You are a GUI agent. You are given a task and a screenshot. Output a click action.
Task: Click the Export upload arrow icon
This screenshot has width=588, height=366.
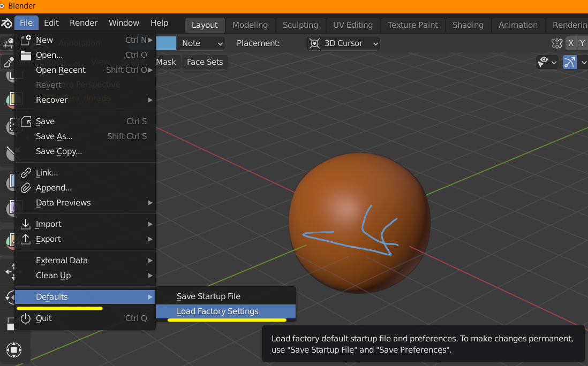tap(26, 239)
